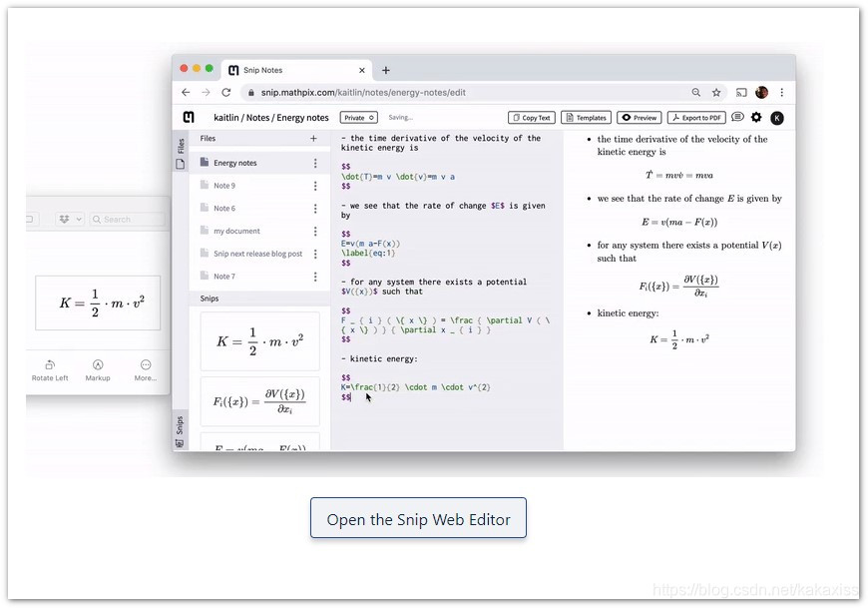Click Export to PDF
This screenshot has width=868, height=608.
[x=696, y=118]
